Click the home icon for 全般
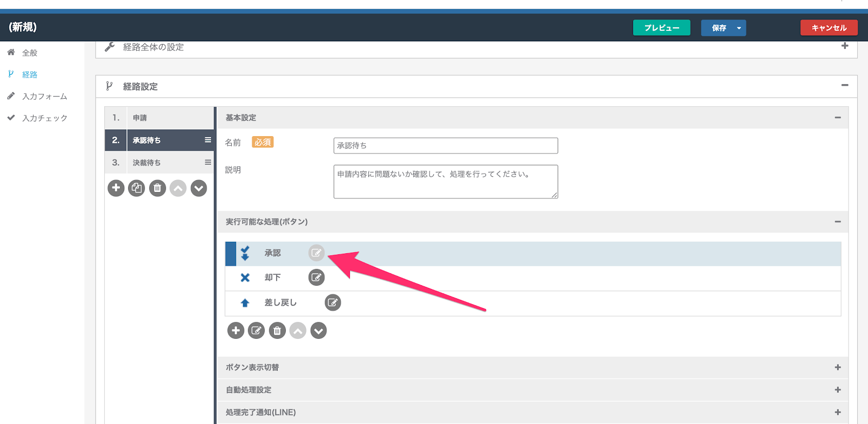This screenshot has width=868, height=424. (11, 52)
